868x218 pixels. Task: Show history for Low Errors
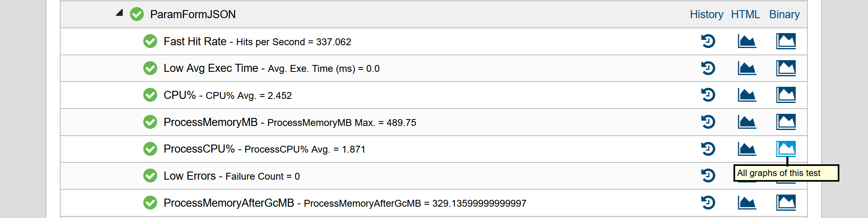click(x=708, y=176)
